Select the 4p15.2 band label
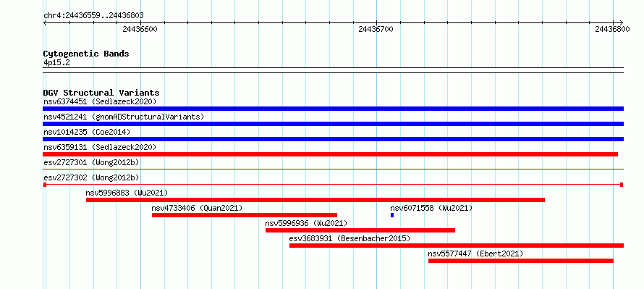Image resolution: width=644 pixels, height=289 pixels. 56,62
